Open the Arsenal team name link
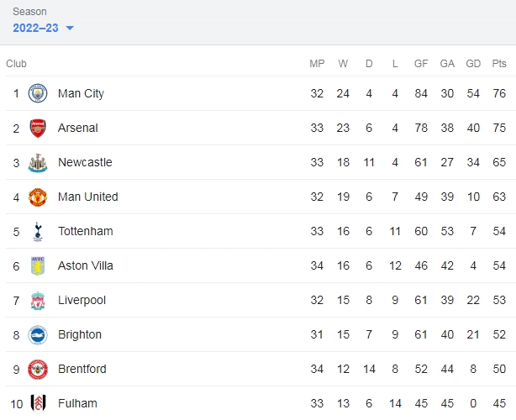The image size is (516, 420). (78, 128)
